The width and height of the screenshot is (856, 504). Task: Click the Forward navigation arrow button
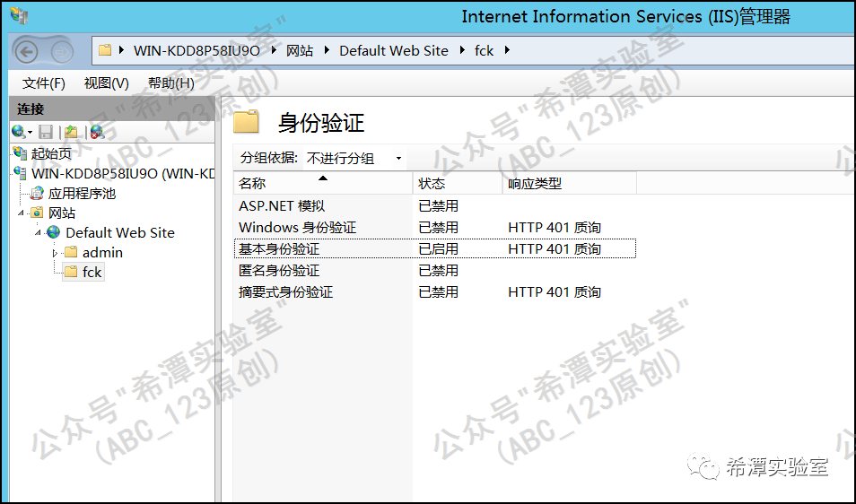click(62, 52)
